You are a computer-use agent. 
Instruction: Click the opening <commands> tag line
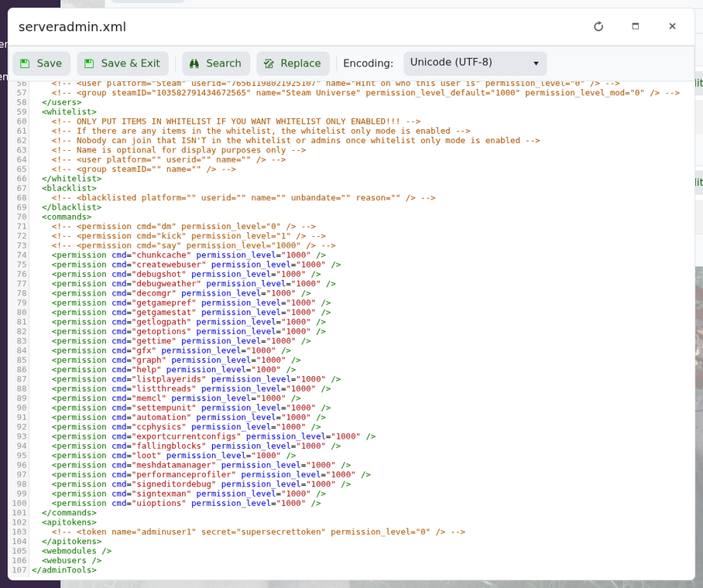point(67,217)
